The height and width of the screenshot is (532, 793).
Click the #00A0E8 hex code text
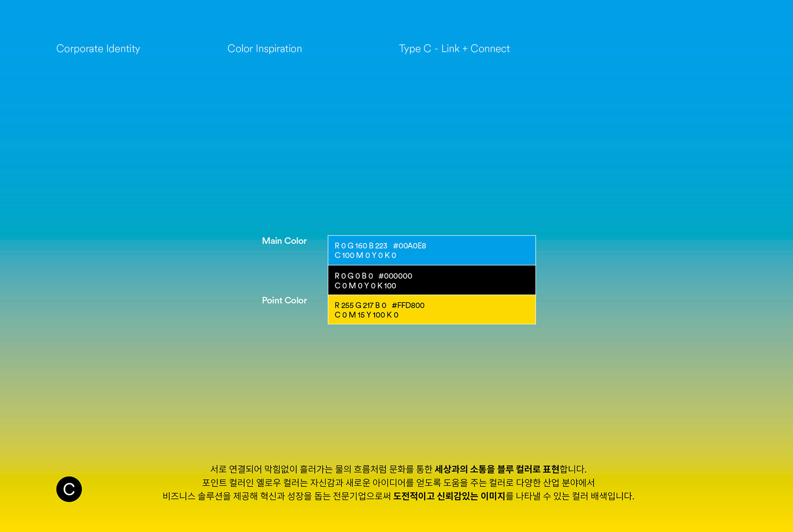point(409,246)
